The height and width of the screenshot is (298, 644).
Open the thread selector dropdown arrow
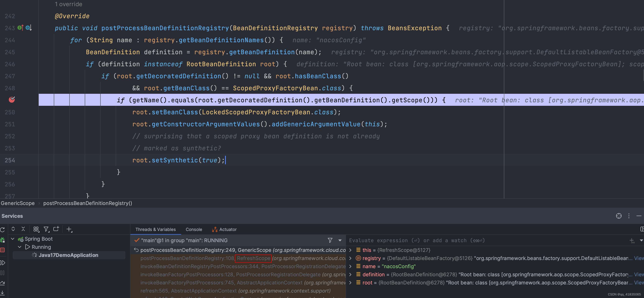340,240
